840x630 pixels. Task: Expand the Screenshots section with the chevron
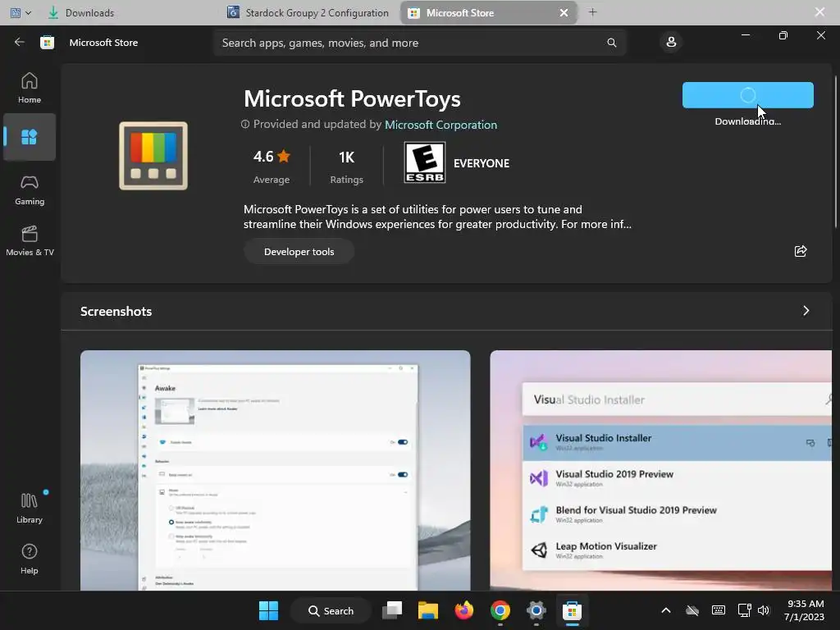(x=806, y=311)
